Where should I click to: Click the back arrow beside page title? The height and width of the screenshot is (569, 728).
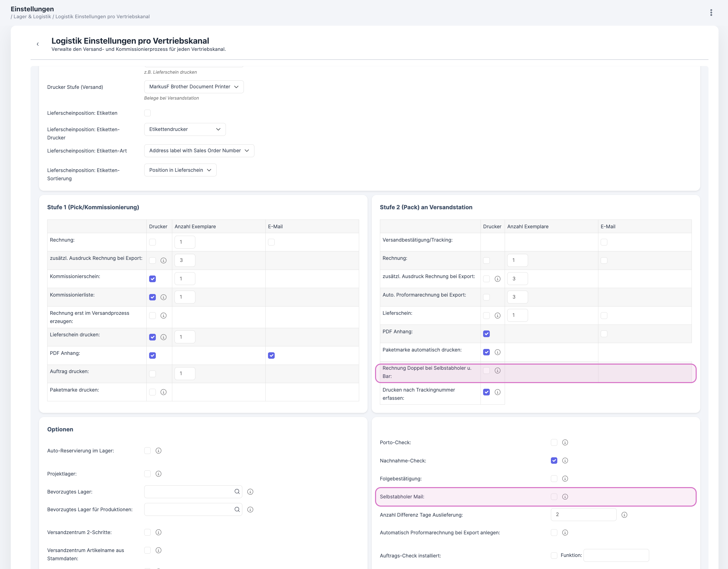[38, 44]
